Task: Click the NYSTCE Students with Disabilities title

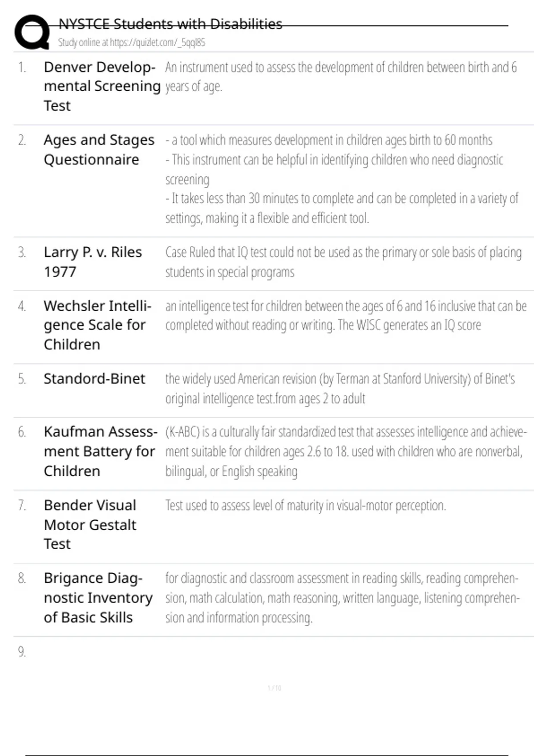Action: (x=170, y=24)
